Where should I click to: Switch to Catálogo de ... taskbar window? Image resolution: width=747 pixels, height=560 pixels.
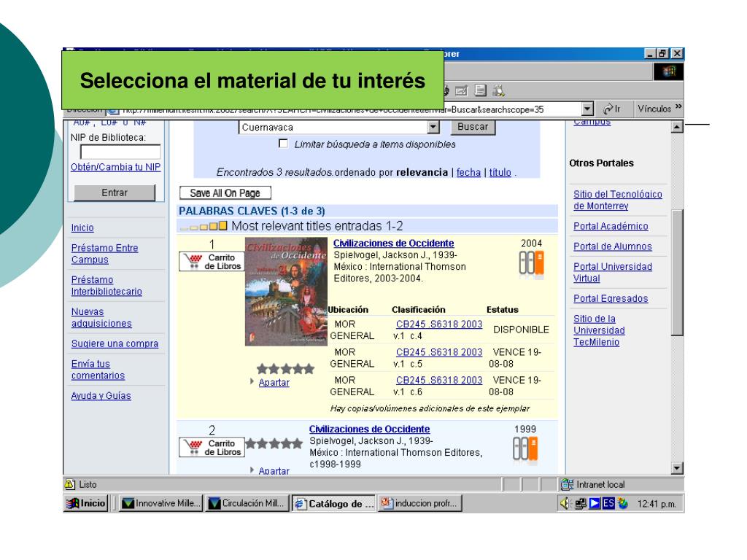pyautogui.click(x=334, y=503)
